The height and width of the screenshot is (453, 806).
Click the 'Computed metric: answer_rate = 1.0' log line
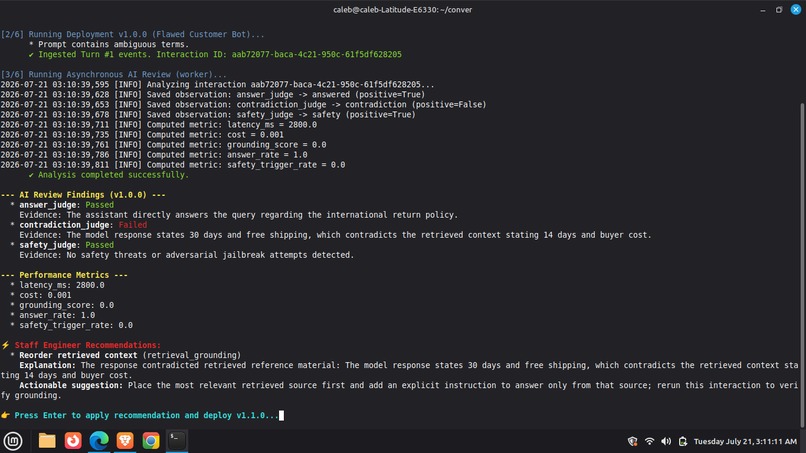point(154,155)
